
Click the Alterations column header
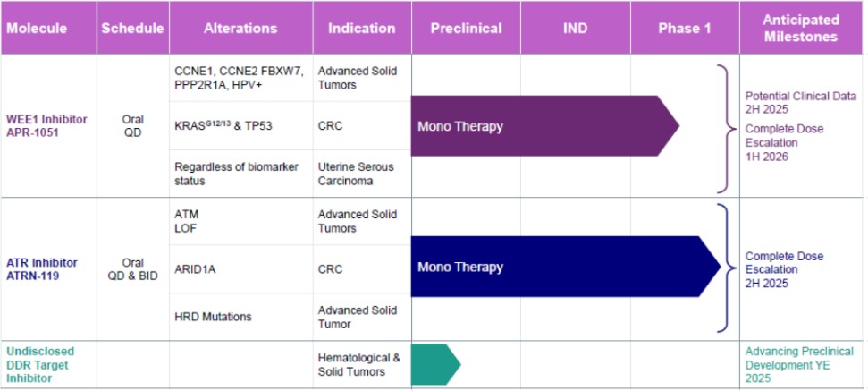[x=240, y=28]
